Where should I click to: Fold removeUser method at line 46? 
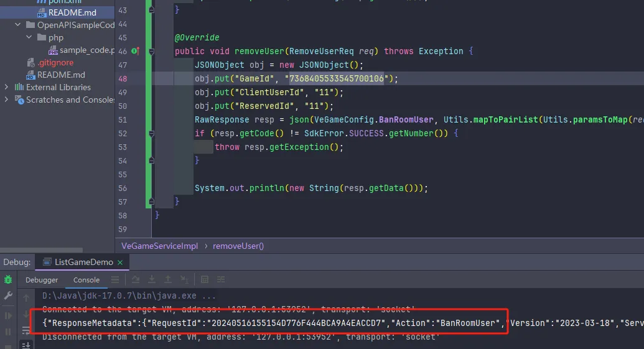pyautogui.click(x=152, y=51)
